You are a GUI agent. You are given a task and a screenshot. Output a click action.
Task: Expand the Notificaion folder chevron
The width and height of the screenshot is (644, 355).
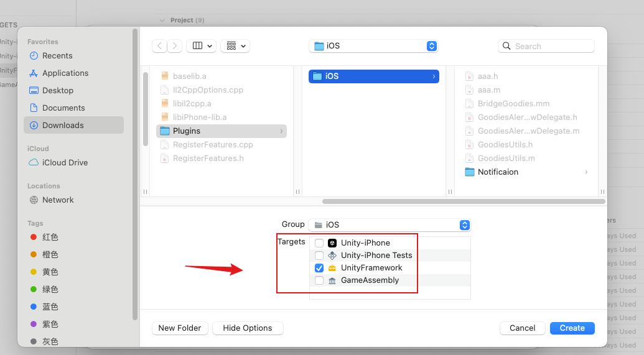click(x=586, y=172)
